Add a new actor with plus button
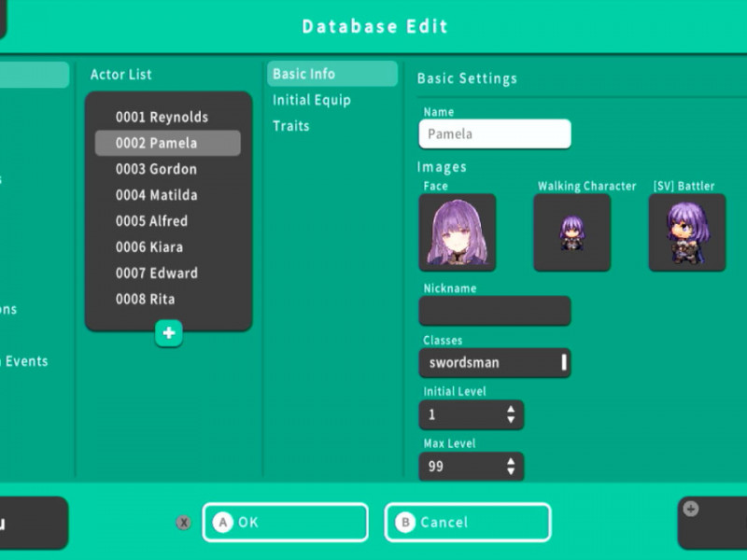This screenshot has width=747, height=560. pyautogui.click(x=169, y=333)
